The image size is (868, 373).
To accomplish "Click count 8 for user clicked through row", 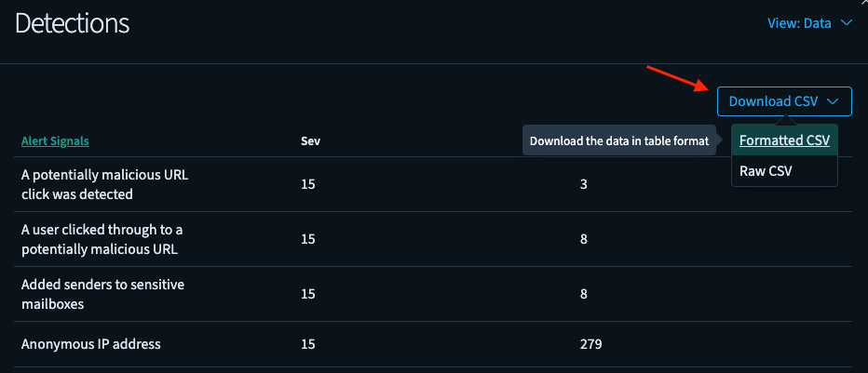I will (x=584, y=239).
